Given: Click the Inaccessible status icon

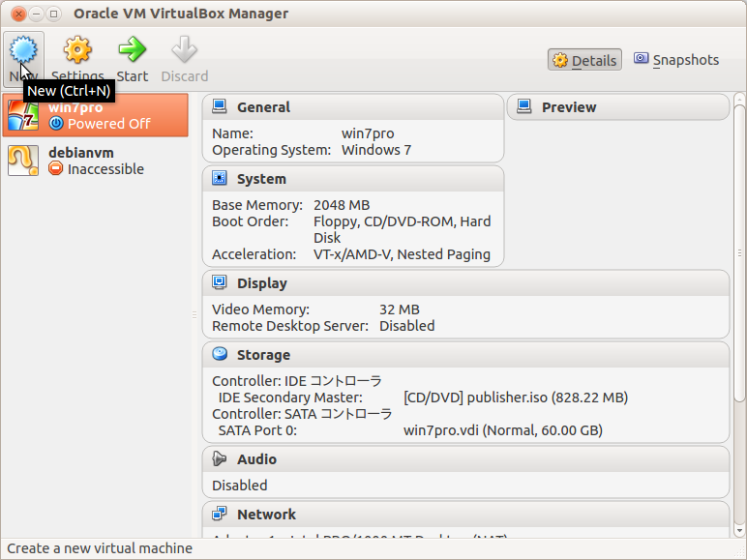Looking at the screenshot, I should (56, 168).
